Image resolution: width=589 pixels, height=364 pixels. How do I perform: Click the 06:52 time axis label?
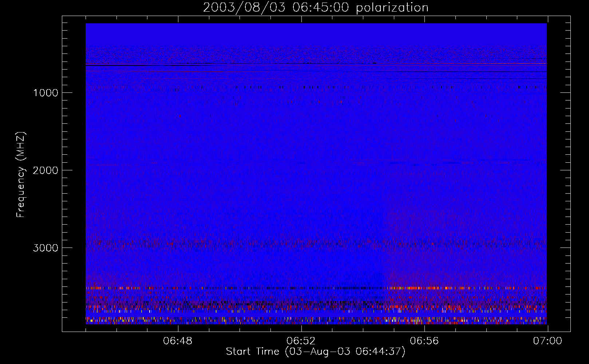301,341
